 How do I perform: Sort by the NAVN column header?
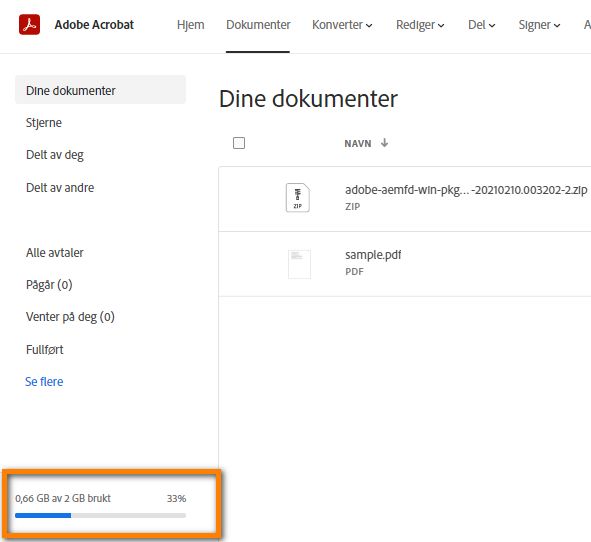click(x=358, y=143)
